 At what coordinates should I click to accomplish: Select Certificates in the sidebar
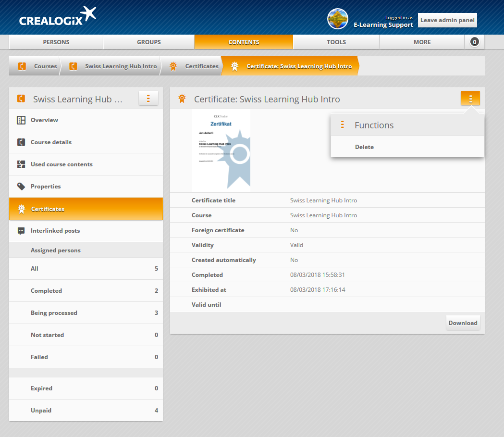tap(86, 209)
